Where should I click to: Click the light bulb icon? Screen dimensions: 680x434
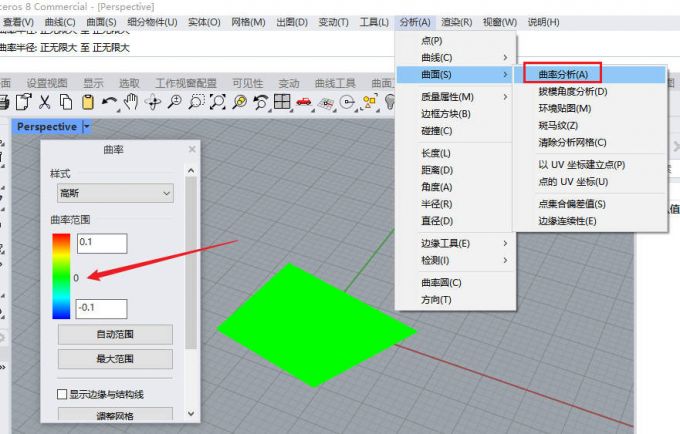(391, 101)
